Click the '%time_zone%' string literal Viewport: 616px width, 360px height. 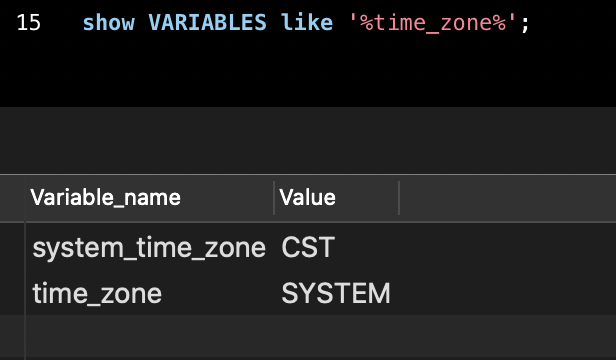pos(433,22)
